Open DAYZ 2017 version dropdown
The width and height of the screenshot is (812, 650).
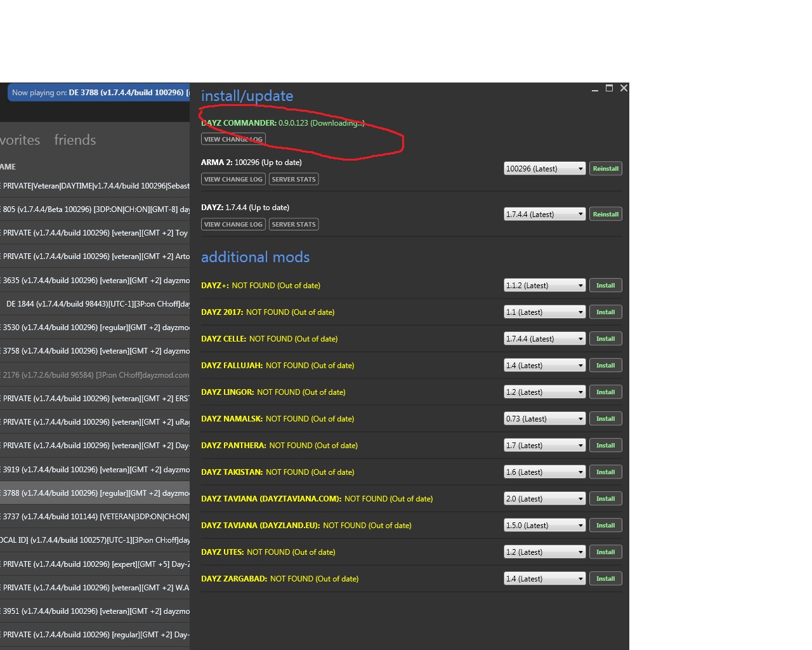click(x=545, y=312)
